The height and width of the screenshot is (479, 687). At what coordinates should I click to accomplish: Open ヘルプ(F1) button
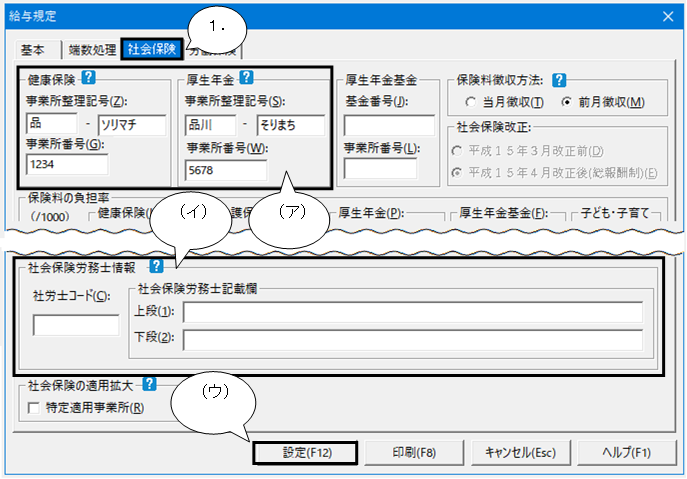tap(627, 451)
